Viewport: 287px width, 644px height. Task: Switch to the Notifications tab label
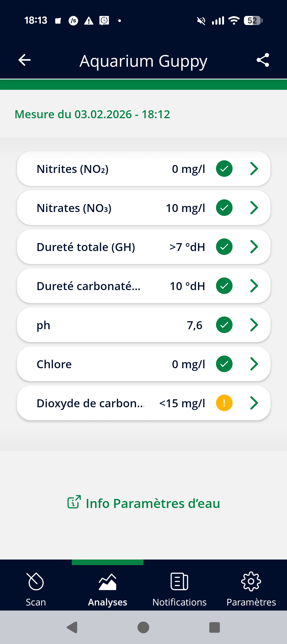click(179, 602)
